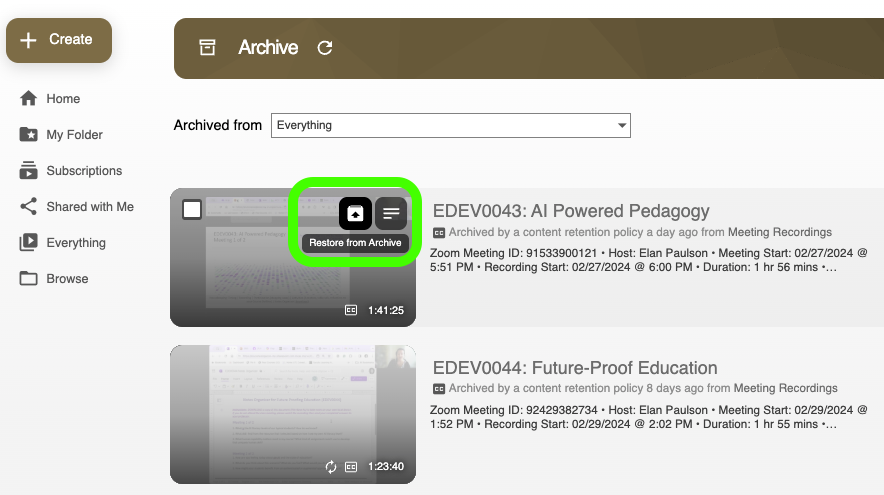Click the Shared with Me share icon
Image resolution: width=884 pixels, height=495 pixels.
pos(28,206)
